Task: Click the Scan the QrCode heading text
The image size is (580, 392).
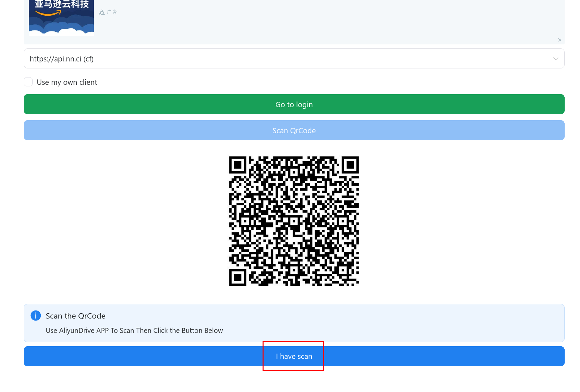Action: [x=75, y=316]
